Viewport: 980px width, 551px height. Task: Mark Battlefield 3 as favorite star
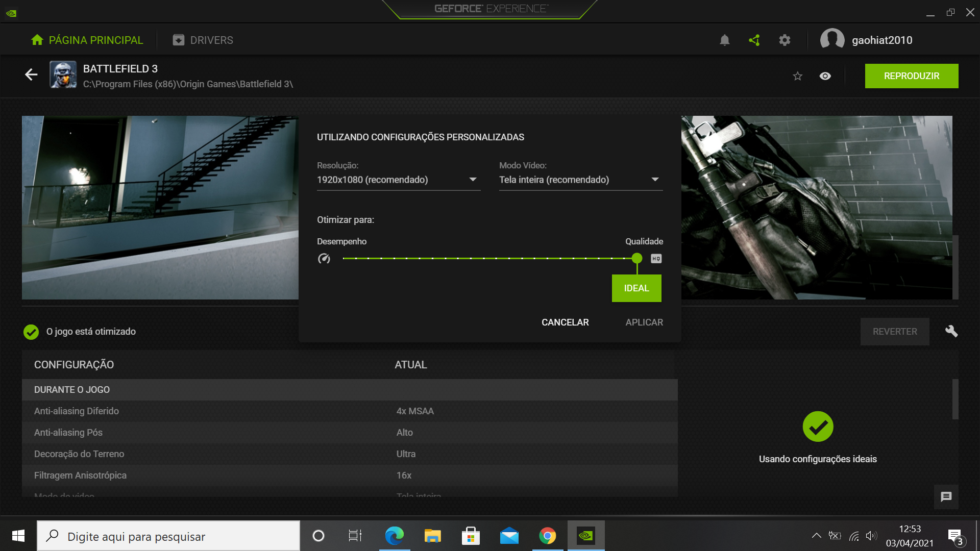(797, 76)
